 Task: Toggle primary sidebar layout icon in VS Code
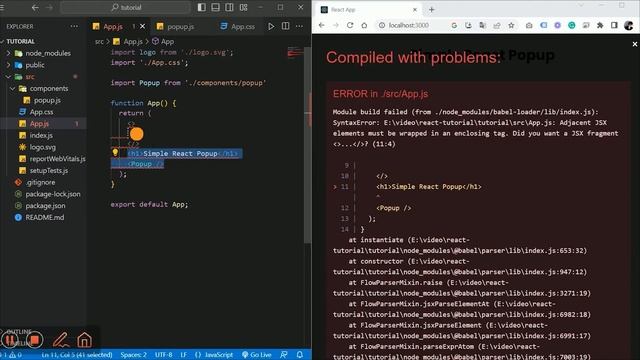[202, 7]
